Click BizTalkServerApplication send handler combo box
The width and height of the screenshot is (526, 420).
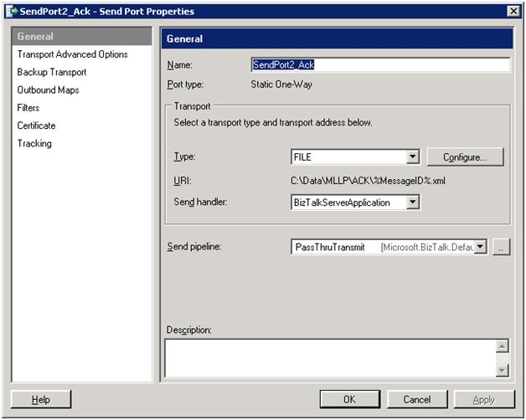(355, 202)
